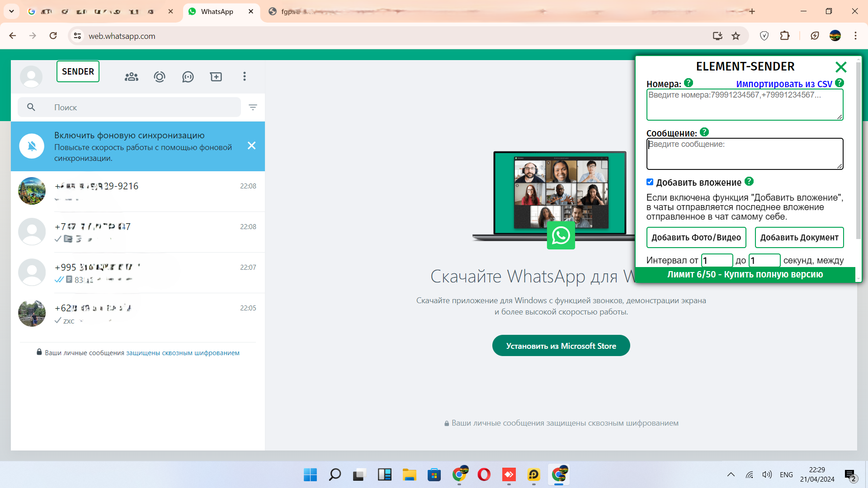Open help icon next to Сообщение

click(704, 132)
